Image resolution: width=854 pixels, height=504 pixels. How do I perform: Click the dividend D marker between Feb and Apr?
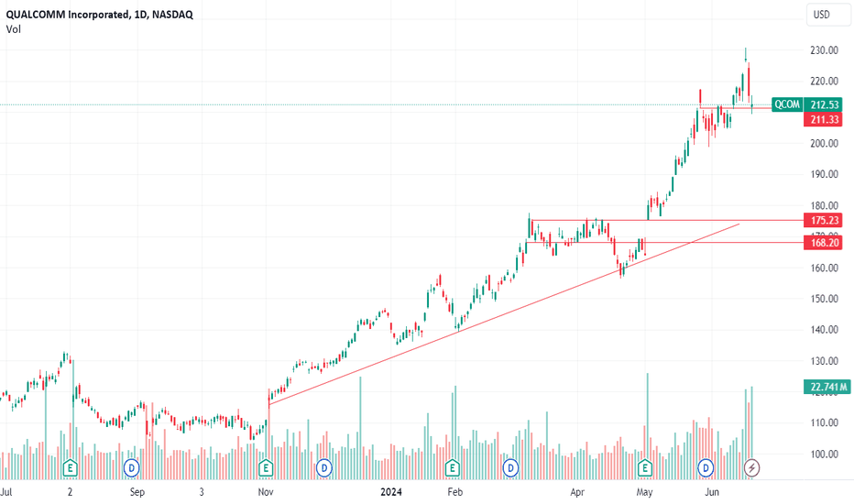click(x=510, y=467)
